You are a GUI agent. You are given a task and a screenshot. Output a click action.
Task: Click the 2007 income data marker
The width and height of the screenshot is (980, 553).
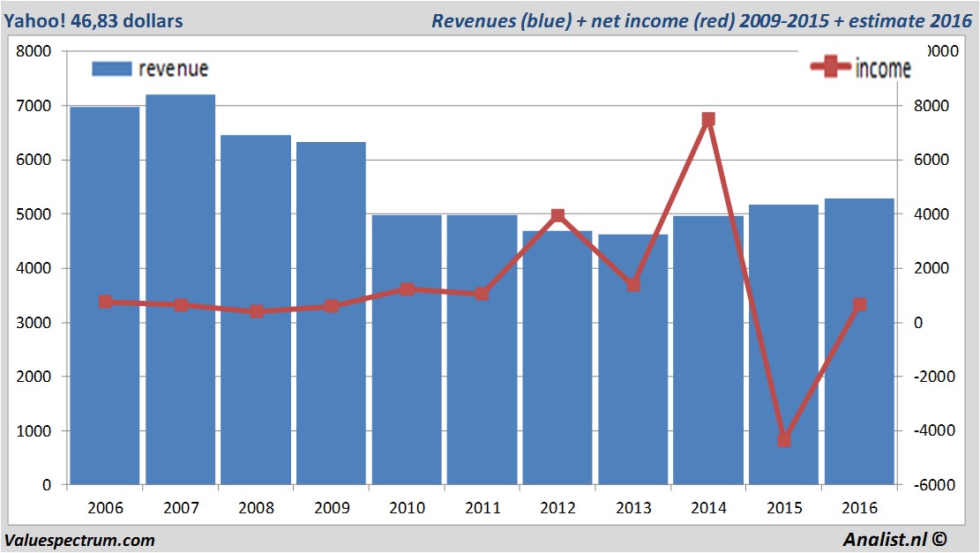181,305
